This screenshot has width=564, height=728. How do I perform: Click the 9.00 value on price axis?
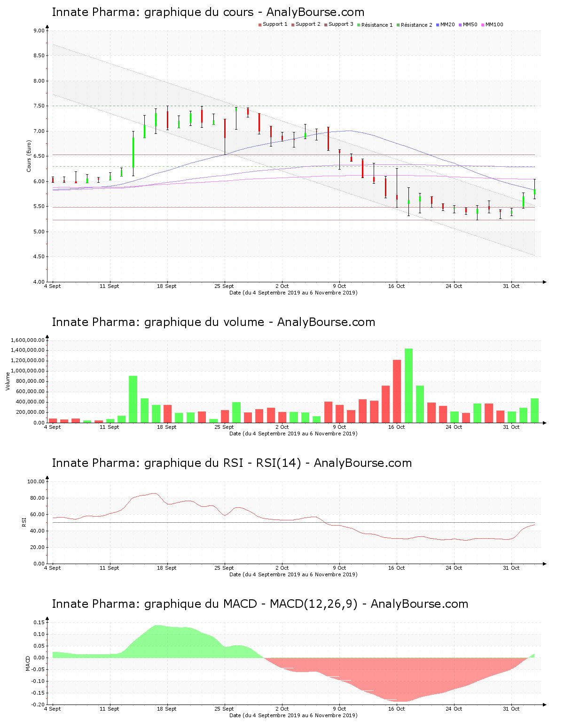39,31
